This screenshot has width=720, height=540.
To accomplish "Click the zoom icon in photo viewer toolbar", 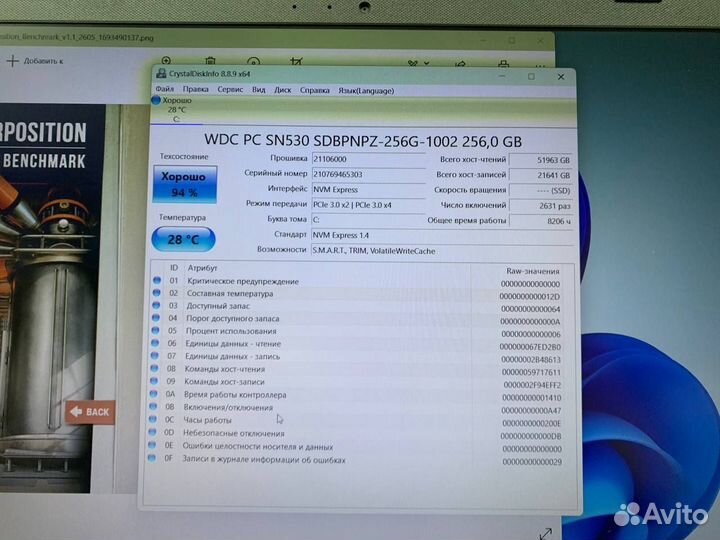I will (166, 61).
